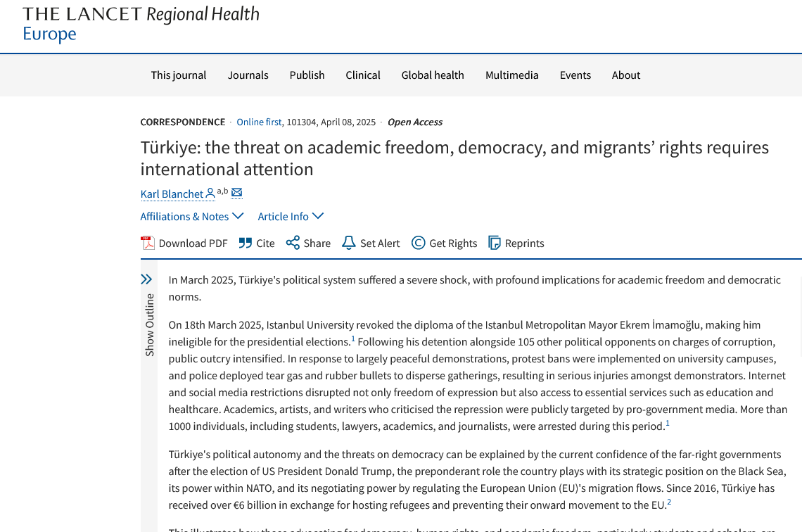Open Karl Blanchet author link
The height and width of the screenshot is (532, 802).
point(172,194)
